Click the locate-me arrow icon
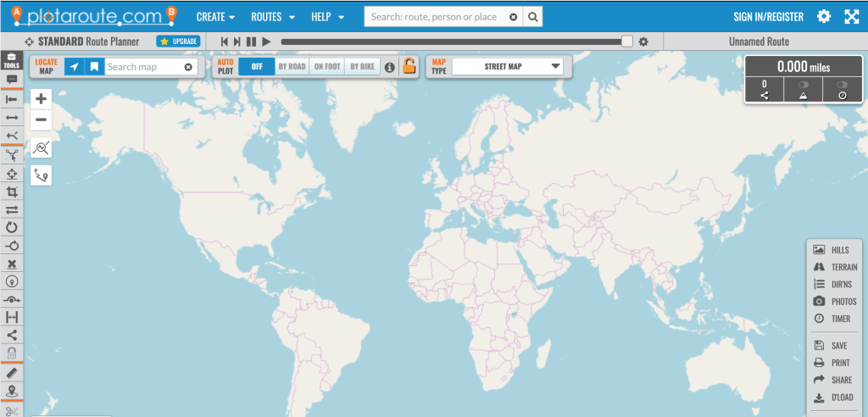 point(75,67)
